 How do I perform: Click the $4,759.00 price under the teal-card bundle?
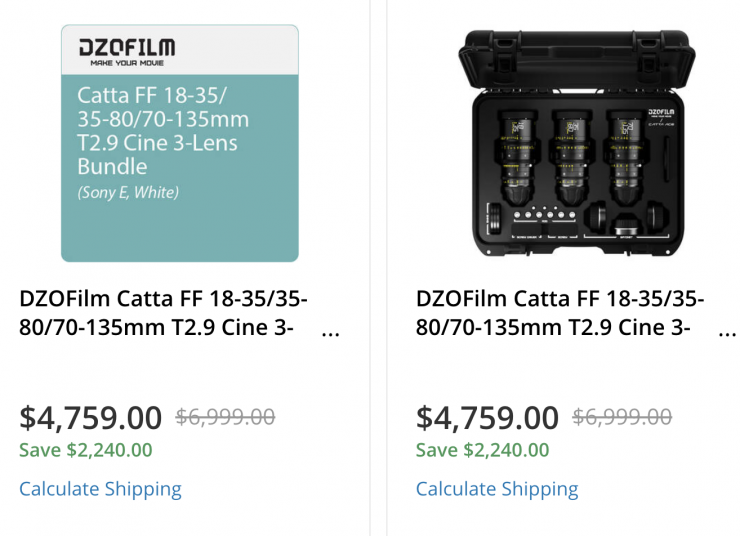90,417
